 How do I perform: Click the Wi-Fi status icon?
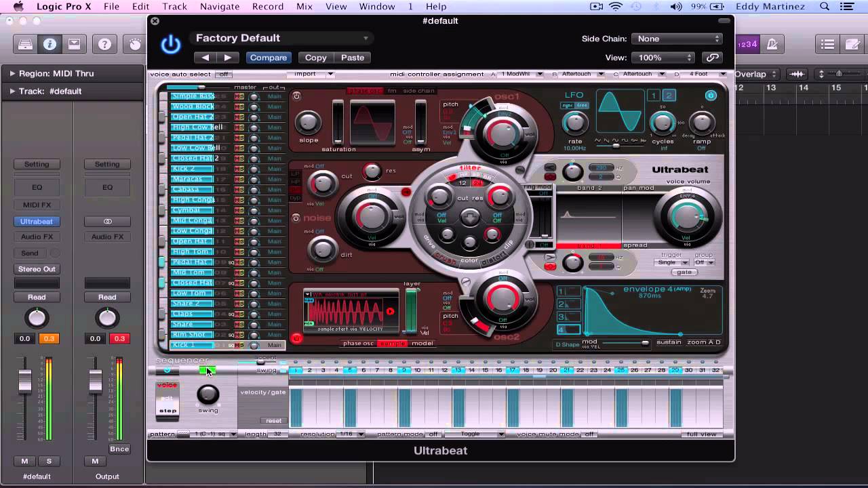point(616,7)
